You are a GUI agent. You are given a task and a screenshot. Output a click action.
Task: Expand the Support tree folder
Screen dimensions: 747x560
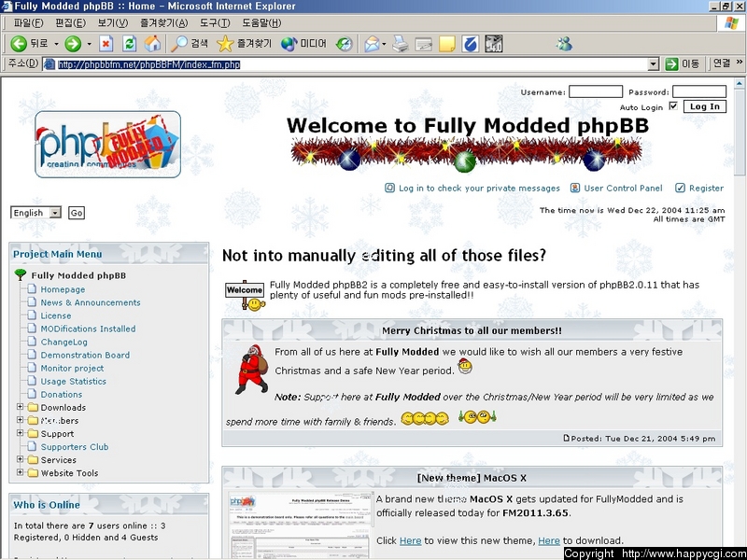pos(20,433)
